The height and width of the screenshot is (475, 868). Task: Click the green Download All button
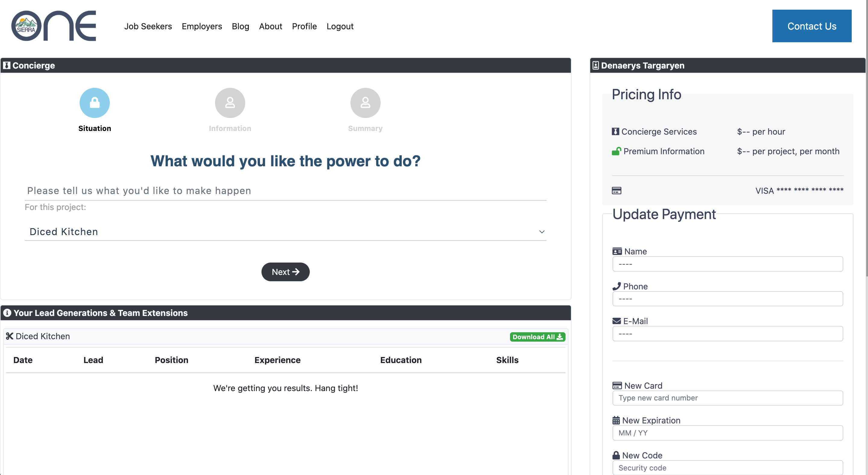click(x=537, y=337)
